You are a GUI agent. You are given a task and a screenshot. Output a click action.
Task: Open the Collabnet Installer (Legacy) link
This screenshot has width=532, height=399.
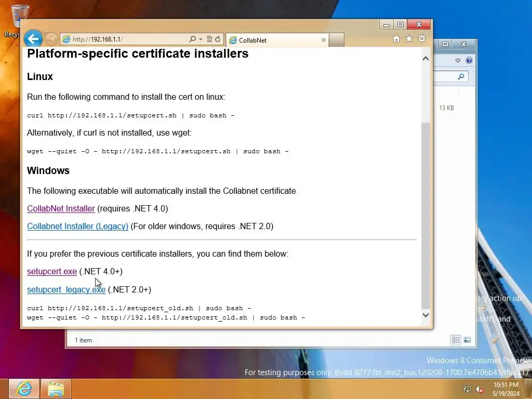point(78,227)
